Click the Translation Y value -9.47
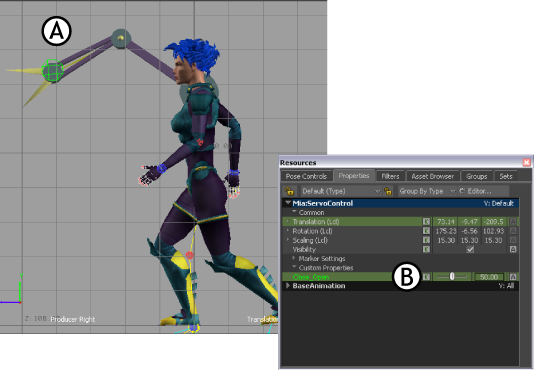Viewport: 534px width, 370px height. click(x=469, y=222)
